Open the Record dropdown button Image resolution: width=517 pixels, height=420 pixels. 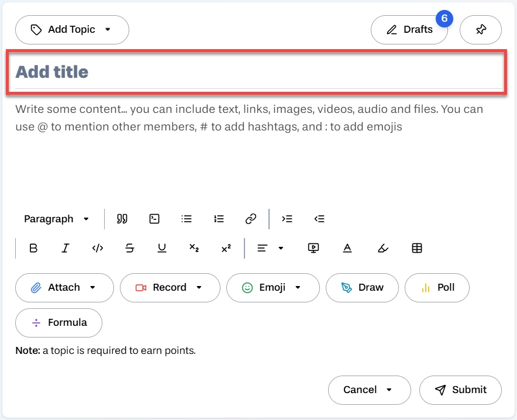pyautogui.click(x=170, y=287)
